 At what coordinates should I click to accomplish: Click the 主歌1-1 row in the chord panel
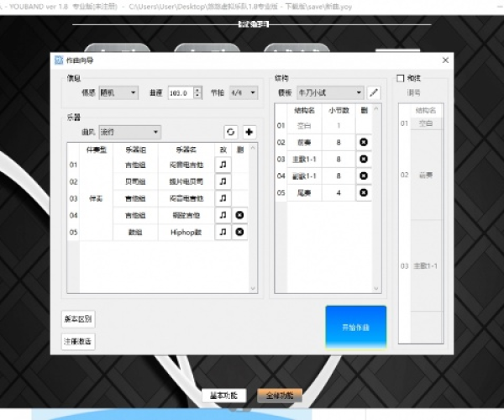pos(425,265)
